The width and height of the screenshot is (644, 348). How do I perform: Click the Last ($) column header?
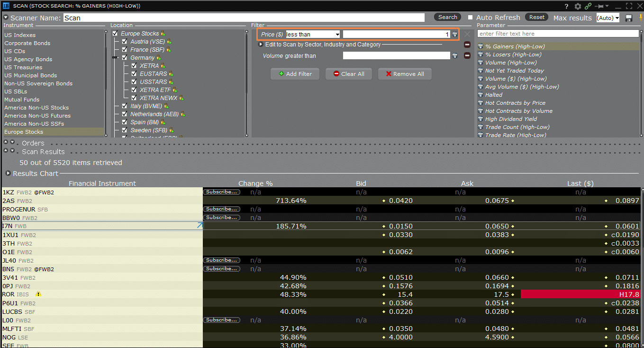(581, 183)
